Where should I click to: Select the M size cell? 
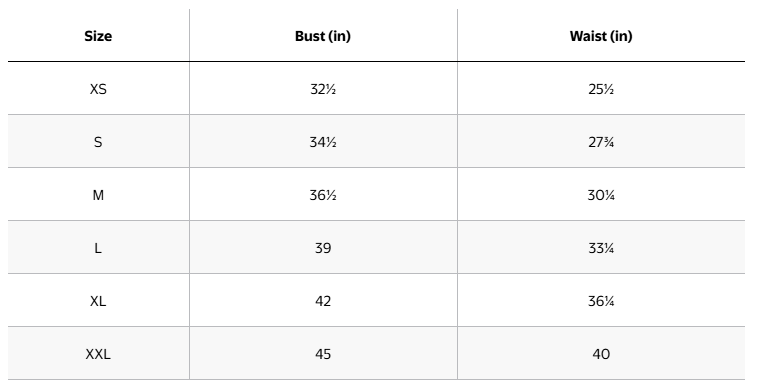pos(98,195)
